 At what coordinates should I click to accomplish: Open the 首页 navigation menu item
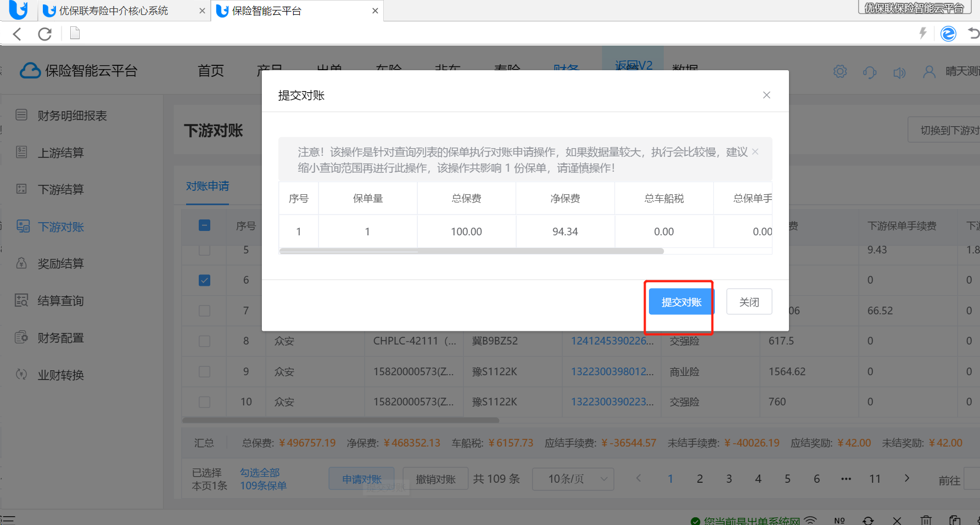click(x=211, y=71)
